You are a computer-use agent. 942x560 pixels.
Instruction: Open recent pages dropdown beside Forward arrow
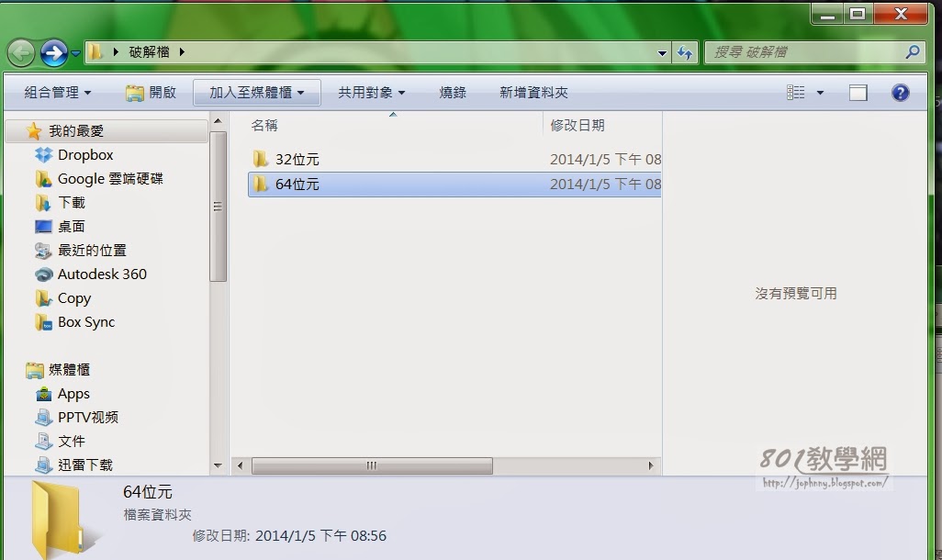[75, 53]
